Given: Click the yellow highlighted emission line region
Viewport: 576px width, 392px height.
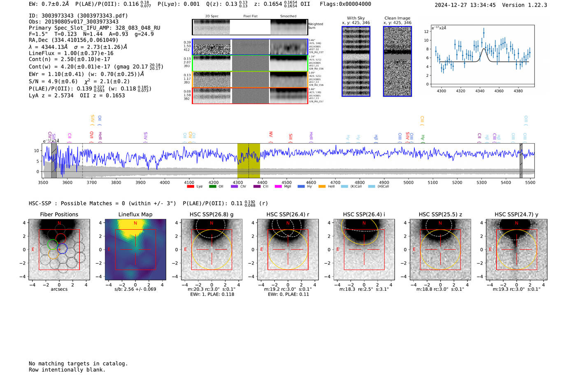Looking at the screenshot, I should tap(249, 160).
